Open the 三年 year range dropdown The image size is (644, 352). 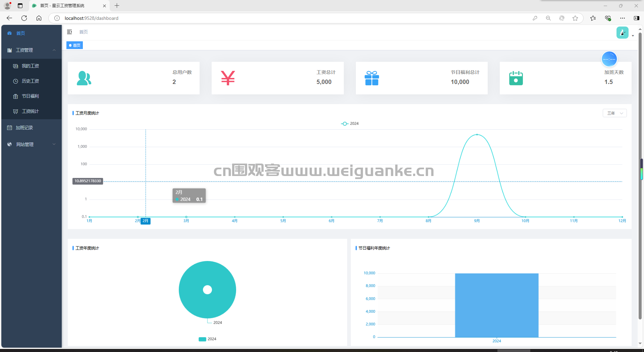(614, 113)
